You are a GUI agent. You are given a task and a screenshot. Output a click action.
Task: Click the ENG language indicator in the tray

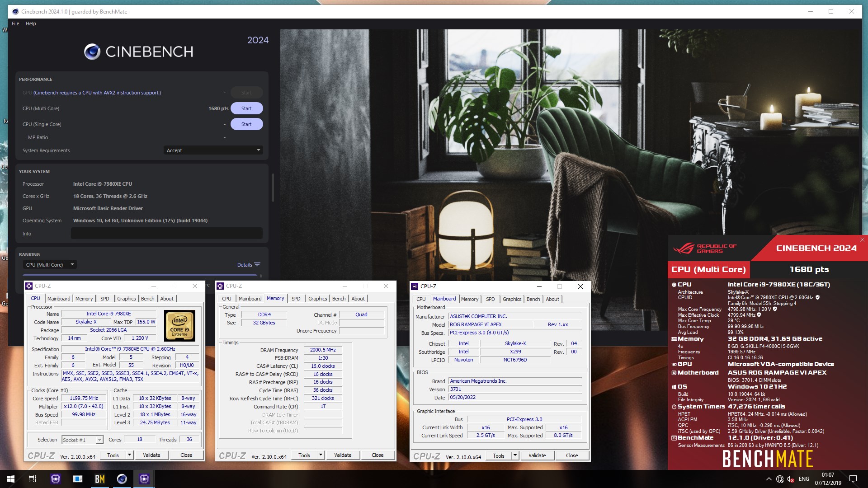coord(804,479)
